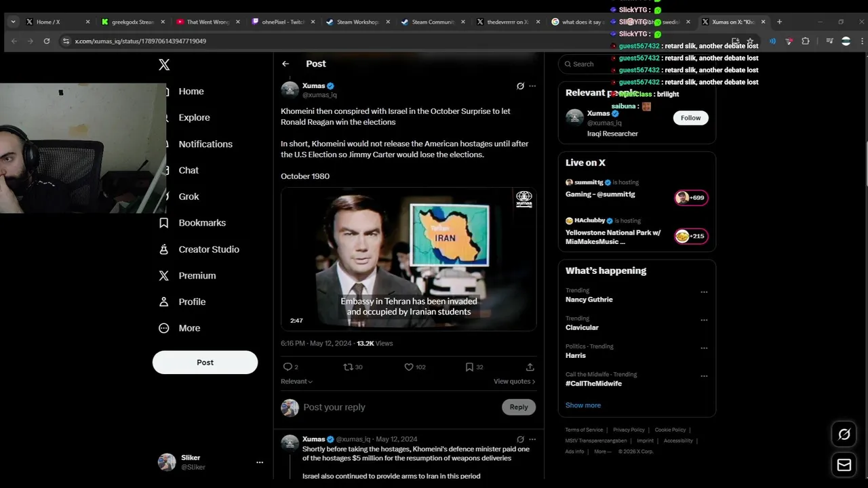
Task: Open the main post's three-dot menu
Action: coord(532,86)
